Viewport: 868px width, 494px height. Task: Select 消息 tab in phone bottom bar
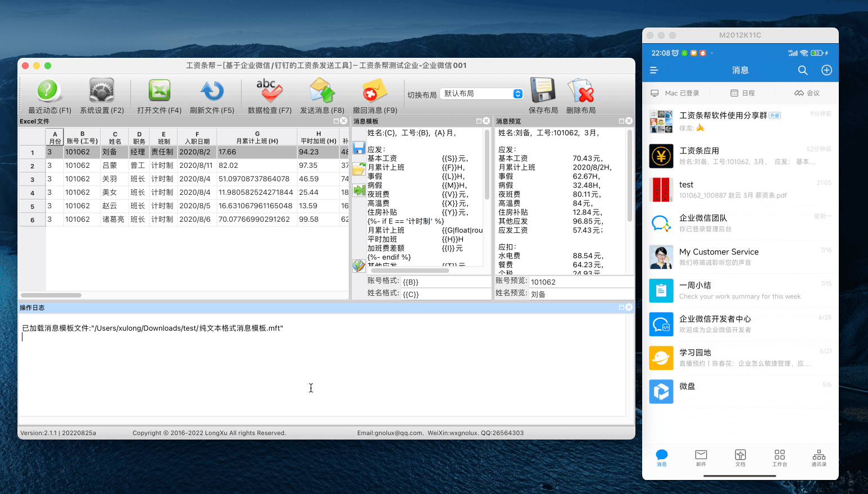click(x=662, y=458)
